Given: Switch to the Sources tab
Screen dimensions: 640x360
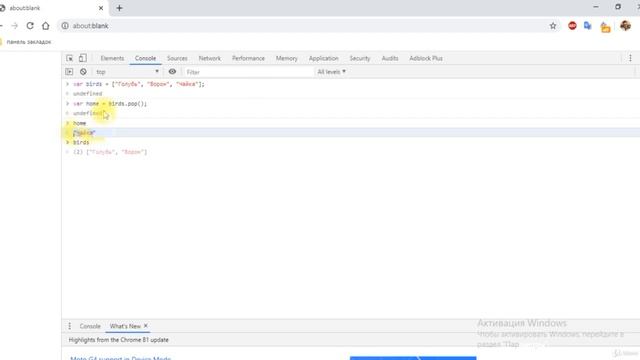Looking at the screenshot, I should pyautogui.click(x=177, y=58).
